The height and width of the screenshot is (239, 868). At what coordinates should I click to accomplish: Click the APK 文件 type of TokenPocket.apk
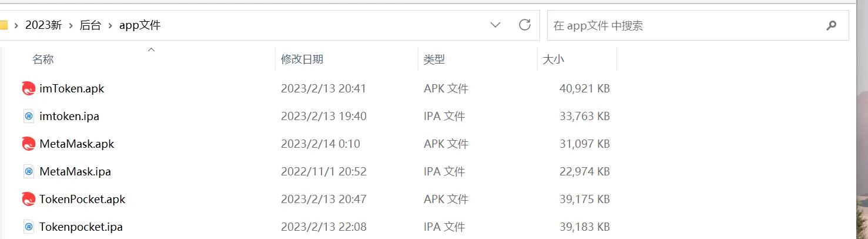click(x=446, y=200)
